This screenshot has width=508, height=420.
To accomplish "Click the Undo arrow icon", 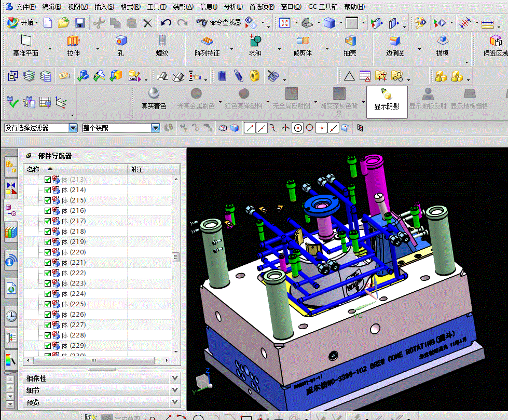I will click(x=166, y=23).
